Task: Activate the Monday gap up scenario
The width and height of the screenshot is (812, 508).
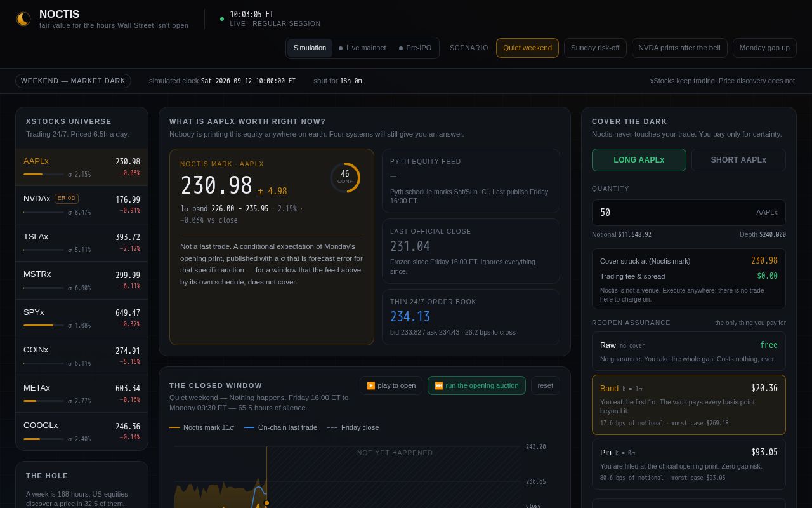Action: pos(764,48)
